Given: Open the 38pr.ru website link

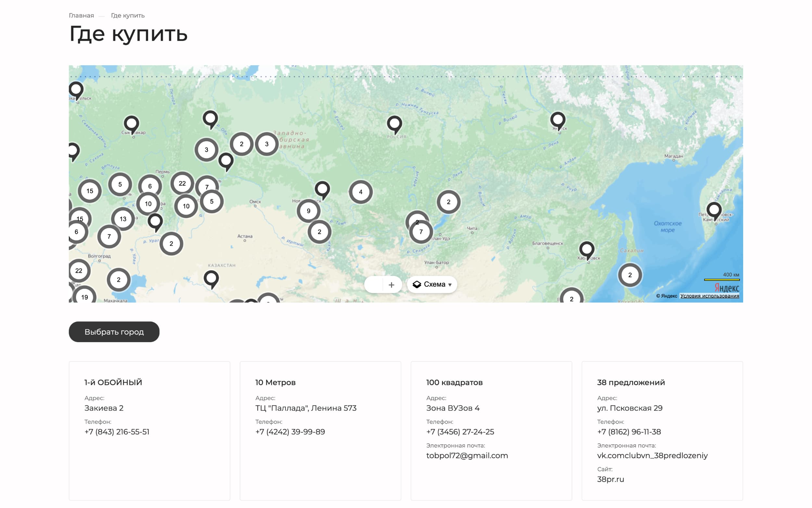Looking at the screenshot, I should pyautogui.click(x=610, y=479).
